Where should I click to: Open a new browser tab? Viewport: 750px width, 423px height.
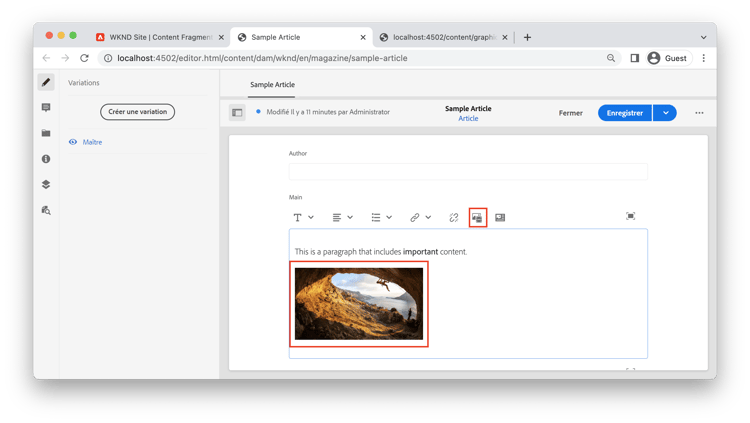tap(527, 37)
